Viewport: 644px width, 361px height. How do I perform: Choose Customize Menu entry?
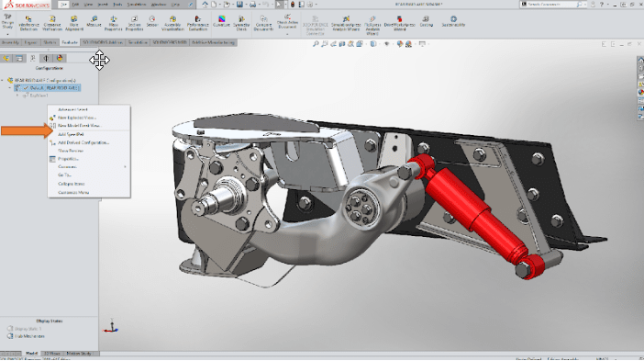73,192
